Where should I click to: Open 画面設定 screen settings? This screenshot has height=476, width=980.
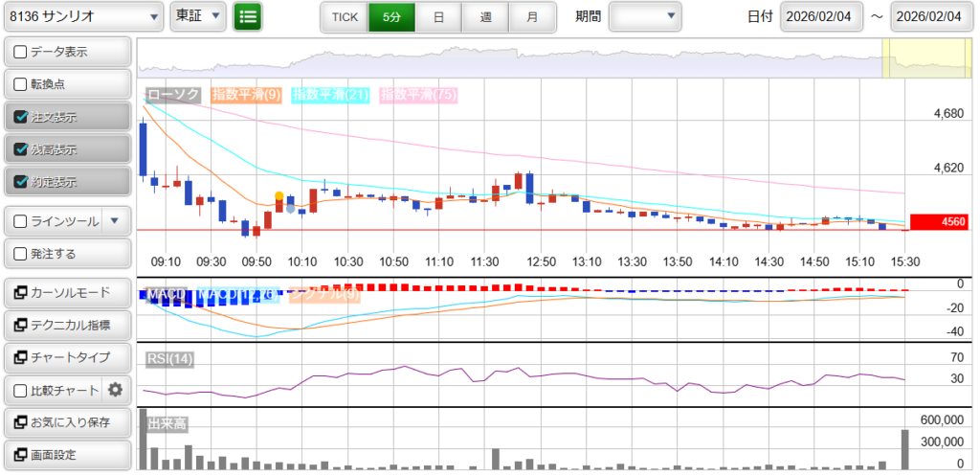[x=67, y=455]
